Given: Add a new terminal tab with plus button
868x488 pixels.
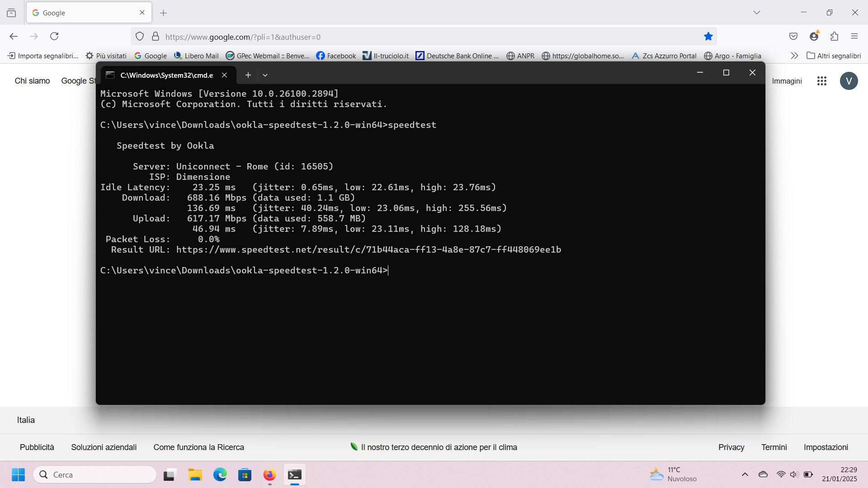Looking at the screenshot, I should pos(248,75).
